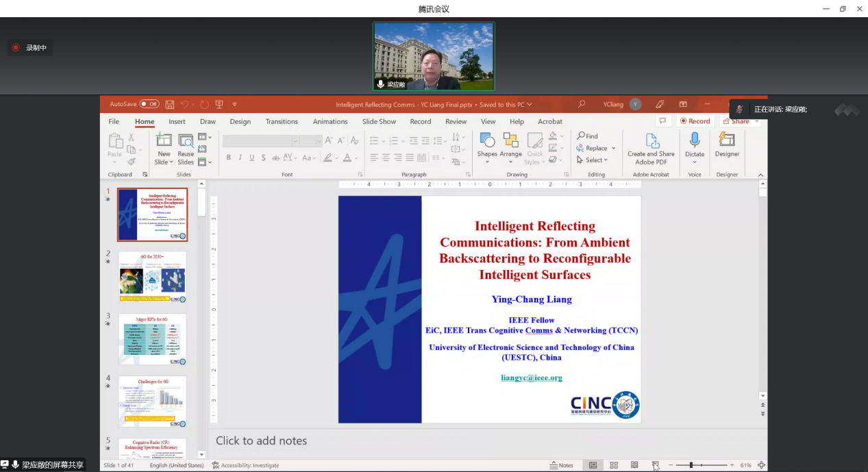868x472 pixels.
Task: Open Reading View from status bar
Action: pyautogui.click(x=634, y=465)
